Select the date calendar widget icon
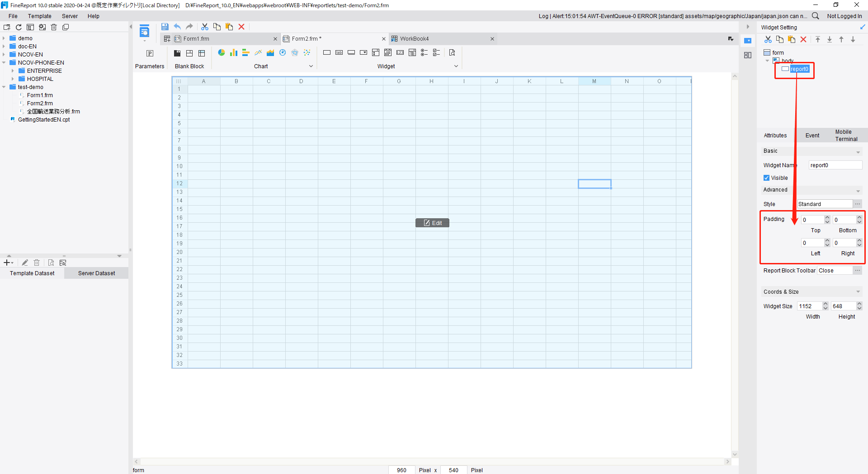 [388, 53]
